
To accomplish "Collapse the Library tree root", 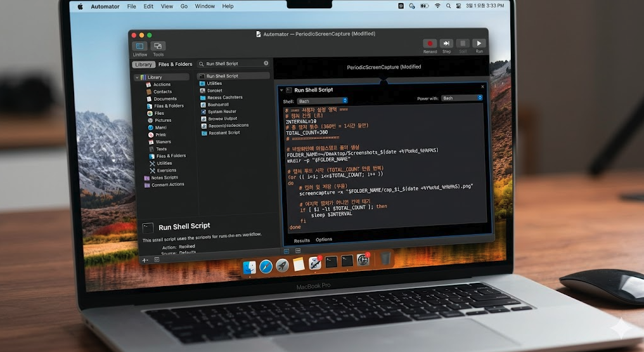I will coord(137,77).
